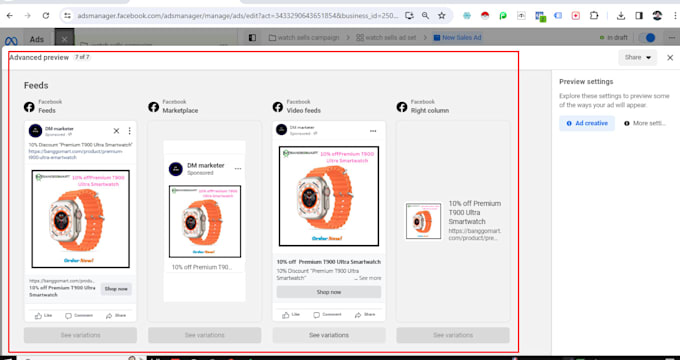Select the Ad creative preview setting

tap(587, 123)
